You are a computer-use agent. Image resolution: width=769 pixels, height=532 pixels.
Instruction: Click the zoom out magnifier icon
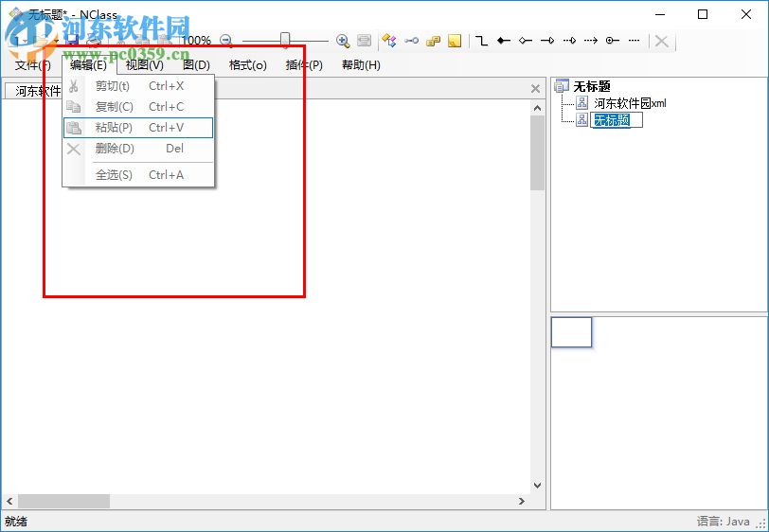[225, 40]
